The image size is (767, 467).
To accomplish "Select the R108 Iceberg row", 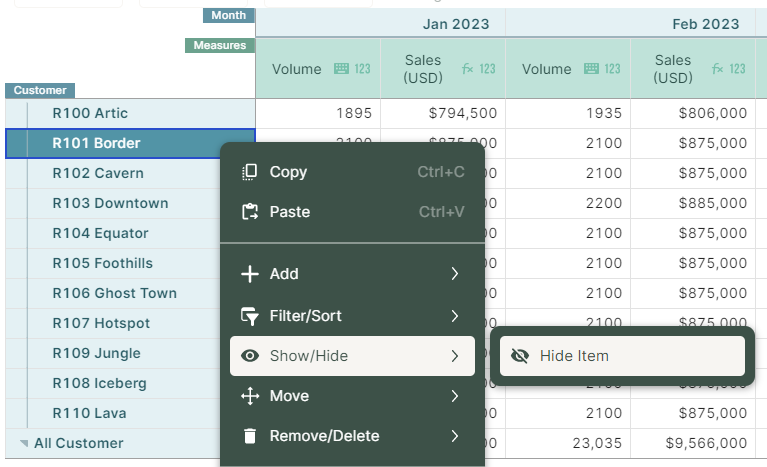I will click(113, 383).
